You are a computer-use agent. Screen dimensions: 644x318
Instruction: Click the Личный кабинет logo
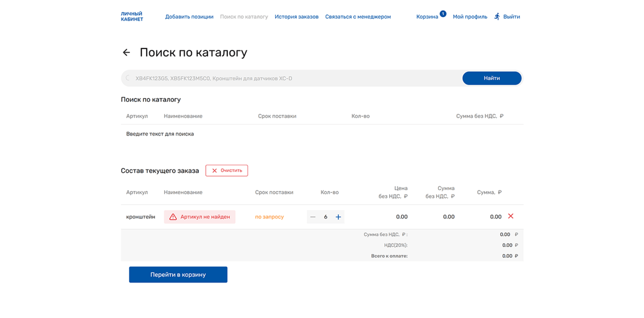click(x=132, y=16)
